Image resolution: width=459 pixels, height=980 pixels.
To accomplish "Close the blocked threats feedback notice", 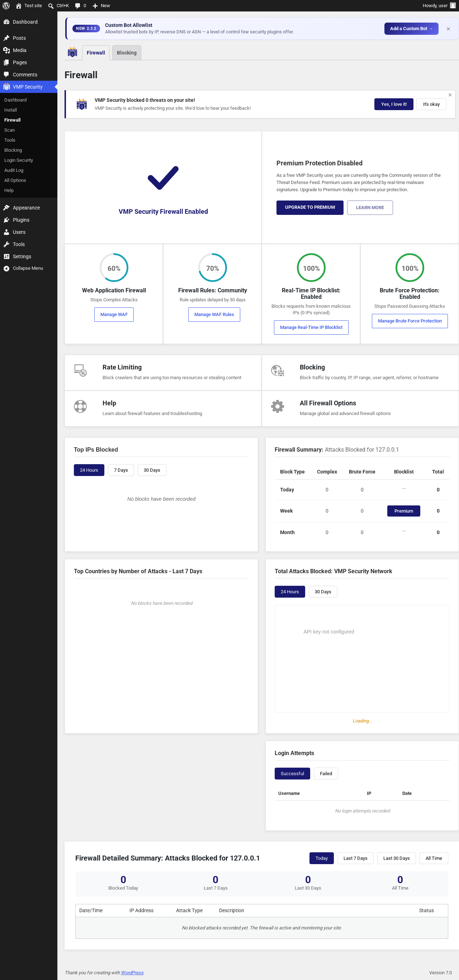I will [x=450, y=95].
